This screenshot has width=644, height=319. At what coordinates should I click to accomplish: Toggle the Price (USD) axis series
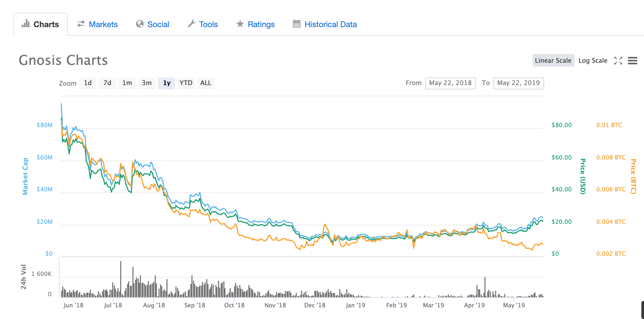pos(583,176)
